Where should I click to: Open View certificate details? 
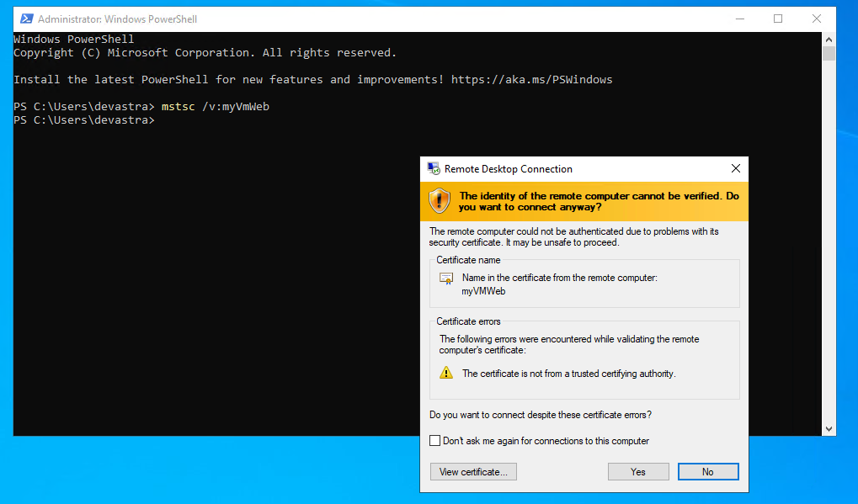pyautogui.click(x=473, y=472)
